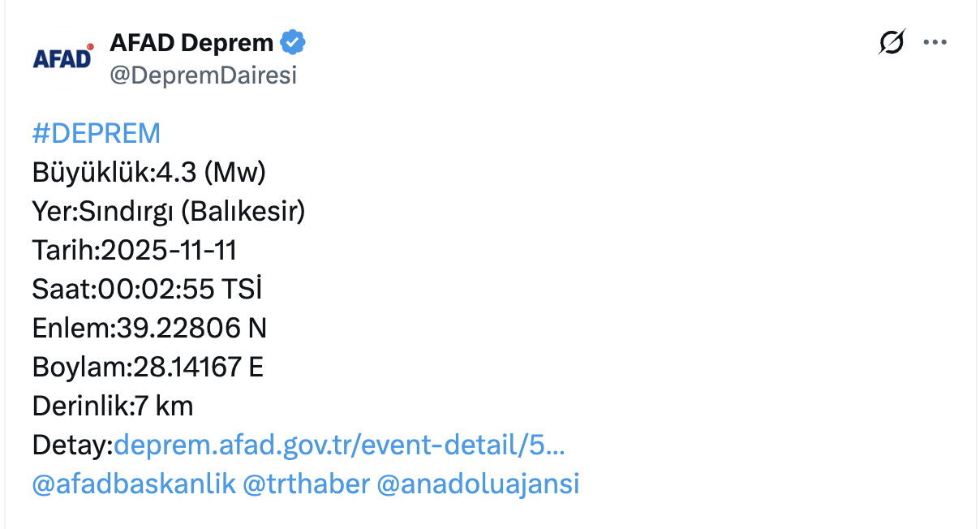The height and width of the screenshot is (529, 980).
Task: Click the @DepremDairesi handle
Action: 203,75
